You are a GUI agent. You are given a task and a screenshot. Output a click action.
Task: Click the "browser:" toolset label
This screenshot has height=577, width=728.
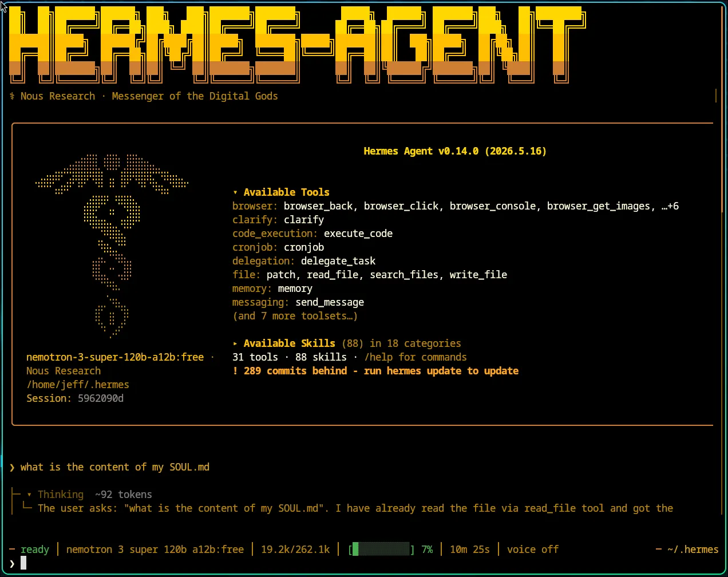255,206
